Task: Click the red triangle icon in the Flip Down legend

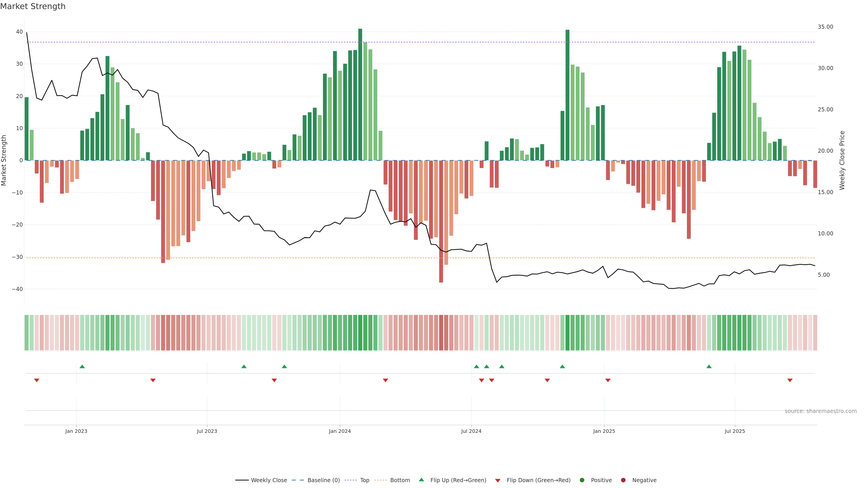Action: (498, 481)
